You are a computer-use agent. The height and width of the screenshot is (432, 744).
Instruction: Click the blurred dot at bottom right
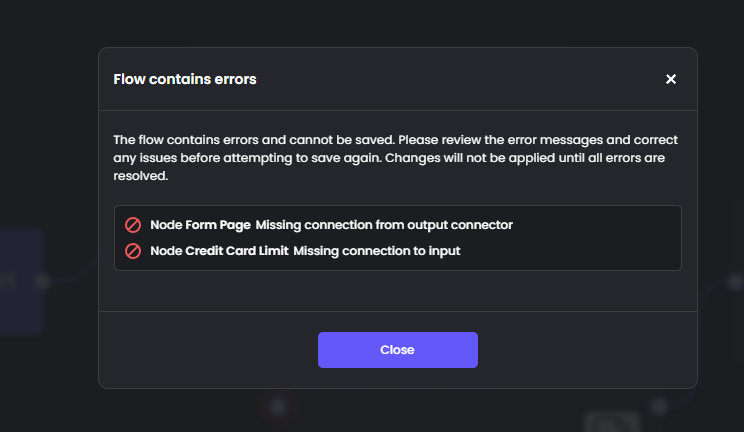tap(659, 406)
